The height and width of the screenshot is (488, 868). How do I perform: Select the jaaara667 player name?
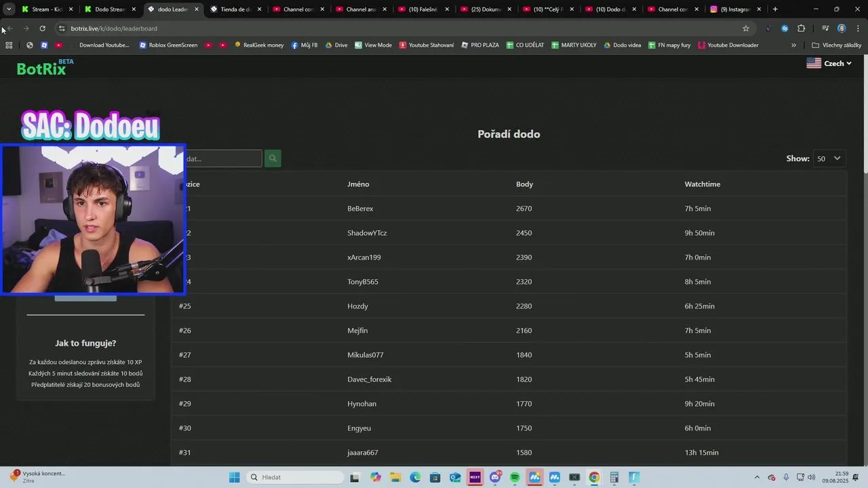[363, 453]
